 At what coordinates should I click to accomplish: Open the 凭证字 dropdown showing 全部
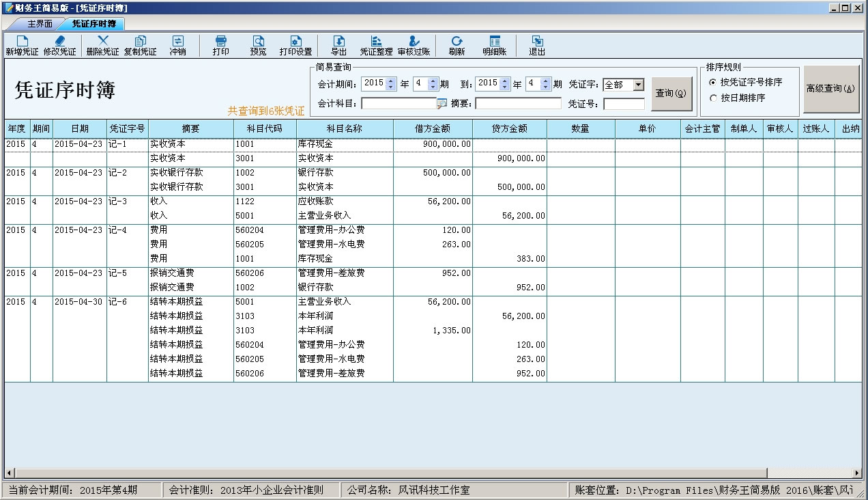point(638,85)
